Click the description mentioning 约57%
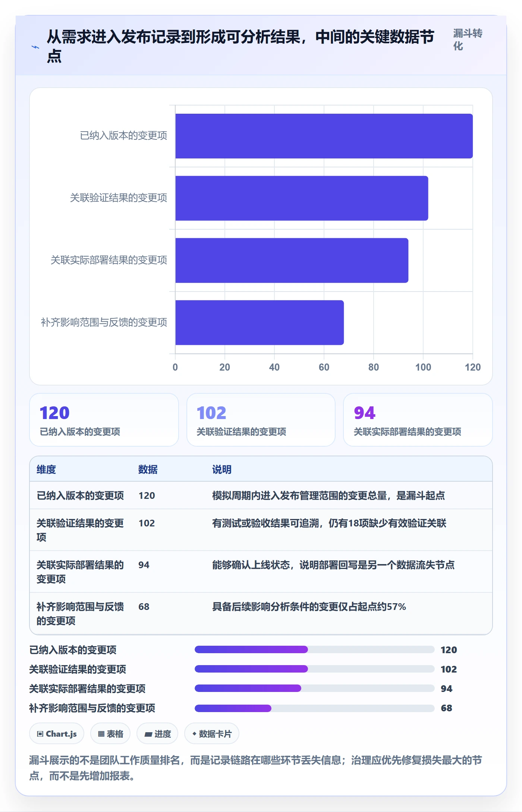Screen dimensions: 522x812 (309, 607)
